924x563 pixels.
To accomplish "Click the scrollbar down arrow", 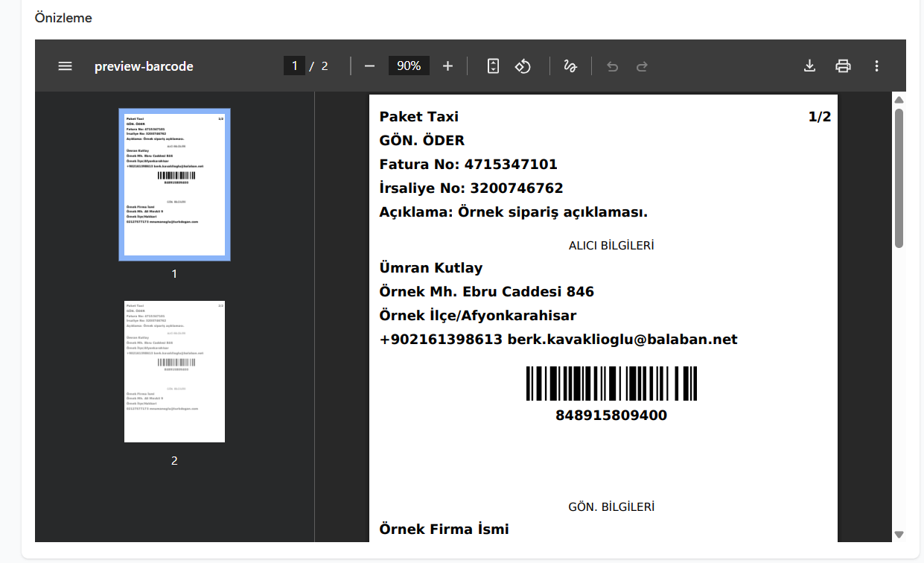I will 899,535.
